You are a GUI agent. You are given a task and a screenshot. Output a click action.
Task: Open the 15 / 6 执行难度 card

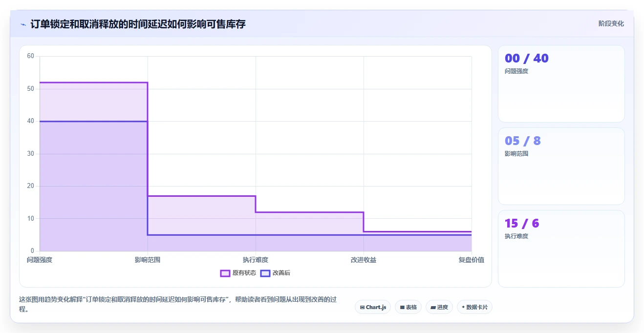point(561,249)
